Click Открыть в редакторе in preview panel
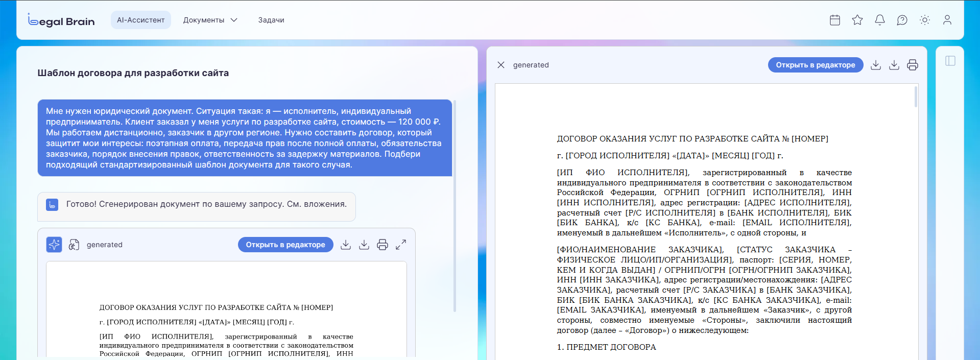980x360 pixels. 816,65
